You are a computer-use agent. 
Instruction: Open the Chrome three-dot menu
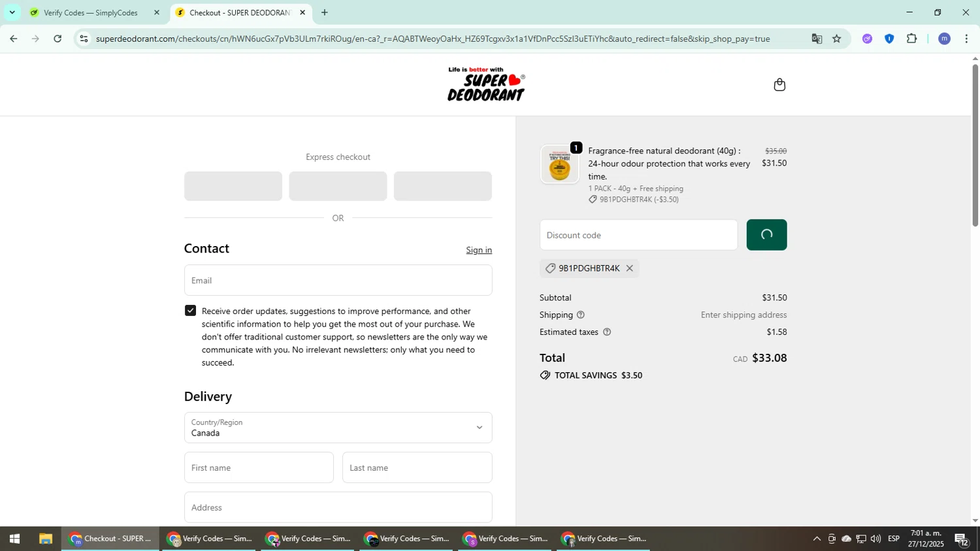966,39
